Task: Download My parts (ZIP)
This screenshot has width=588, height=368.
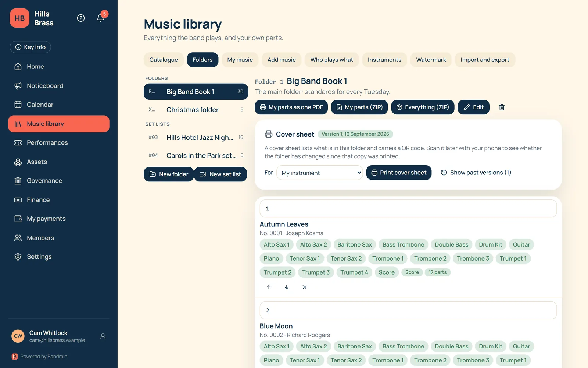Action: (x=359, y=107)
